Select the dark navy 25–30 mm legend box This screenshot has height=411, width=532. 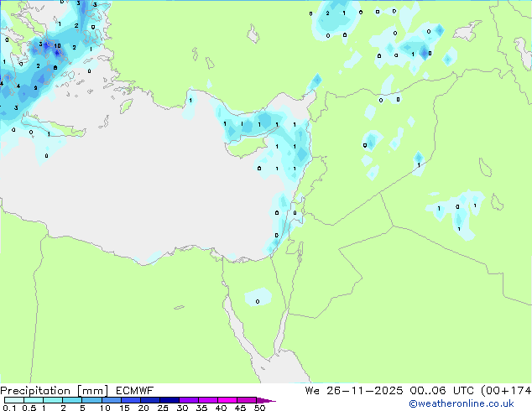point(170,400)
